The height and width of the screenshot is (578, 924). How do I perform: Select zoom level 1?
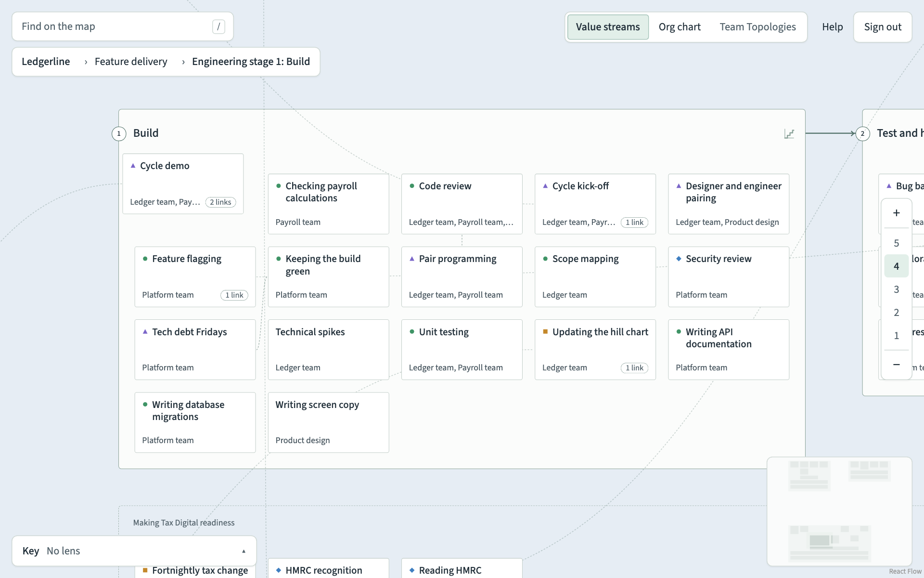[896, 336]
